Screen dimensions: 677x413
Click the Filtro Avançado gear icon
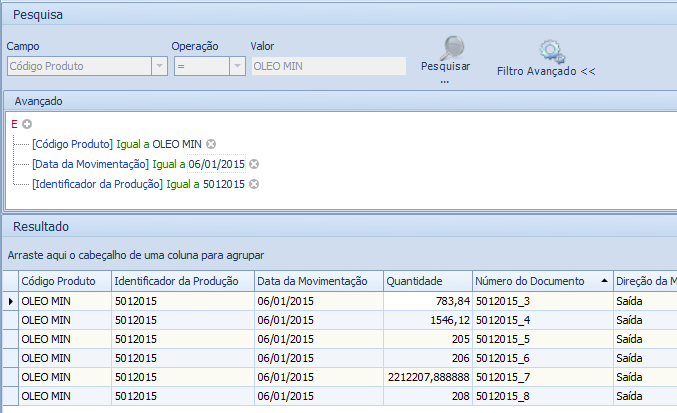coord(550,52)
